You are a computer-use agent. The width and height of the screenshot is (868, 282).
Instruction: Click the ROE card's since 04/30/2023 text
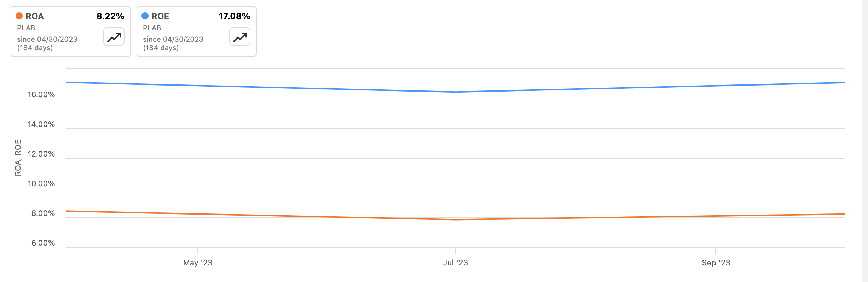click(x=173, y=39)
